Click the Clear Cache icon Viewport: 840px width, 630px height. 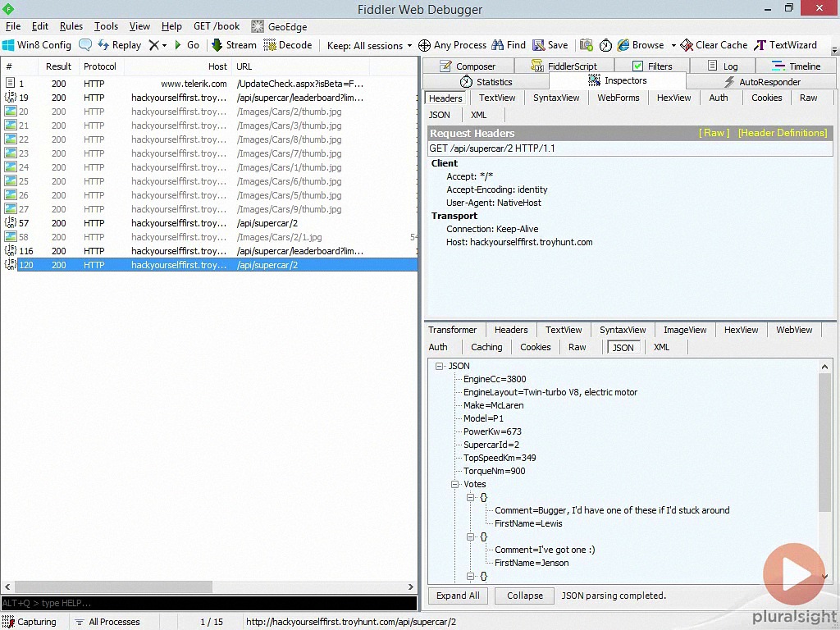tap(687, 45)
